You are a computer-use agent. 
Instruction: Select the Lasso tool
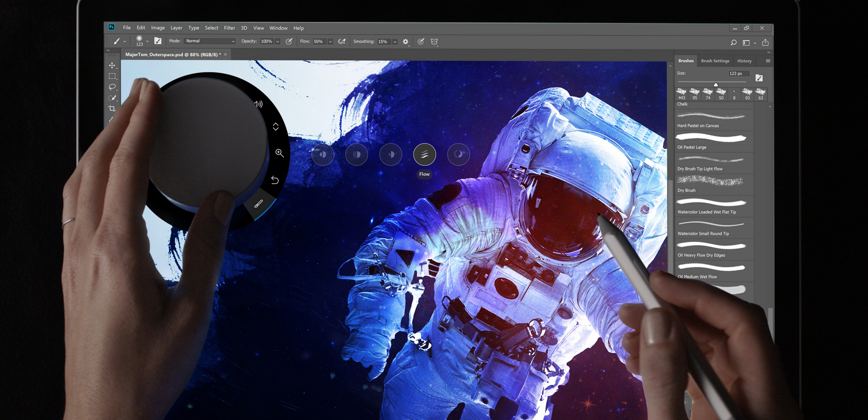112,87
